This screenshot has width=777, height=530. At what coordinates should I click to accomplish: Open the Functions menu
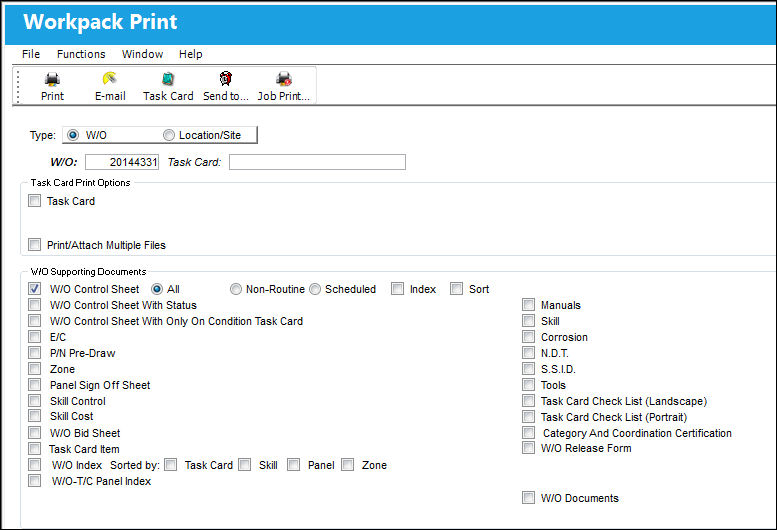[81, 54]
